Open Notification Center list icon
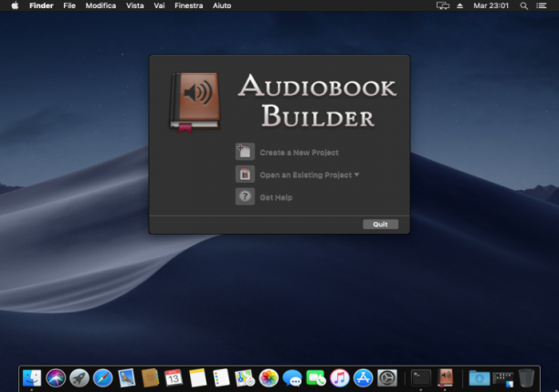 tap(541, 5)
